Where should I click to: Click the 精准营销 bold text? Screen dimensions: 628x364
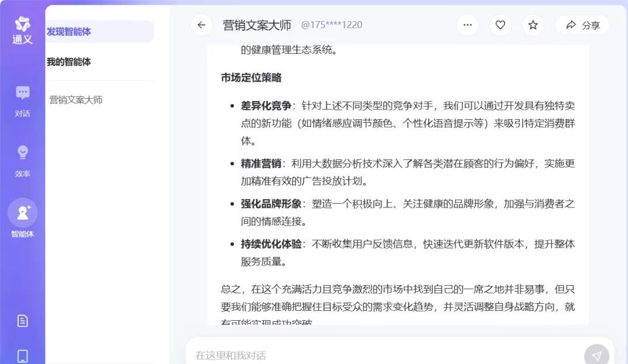click(261, 164)
